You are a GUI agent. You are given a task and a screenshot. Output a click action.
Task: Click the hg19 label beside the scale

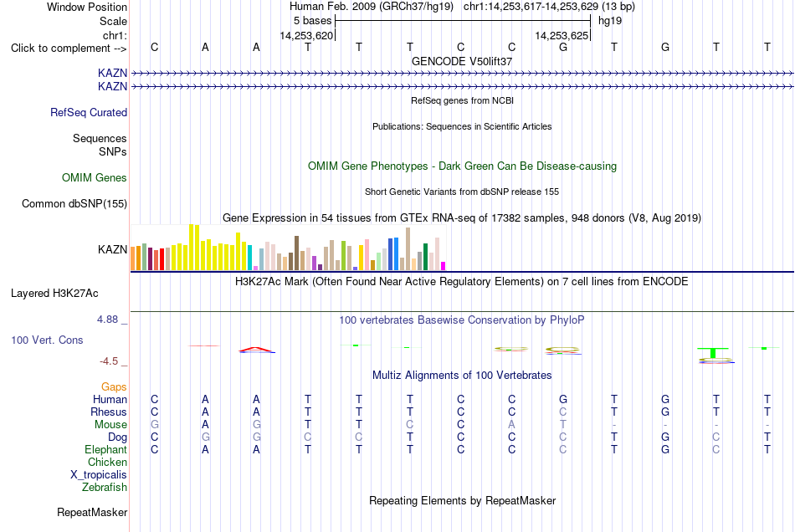(x=610, y=21)
